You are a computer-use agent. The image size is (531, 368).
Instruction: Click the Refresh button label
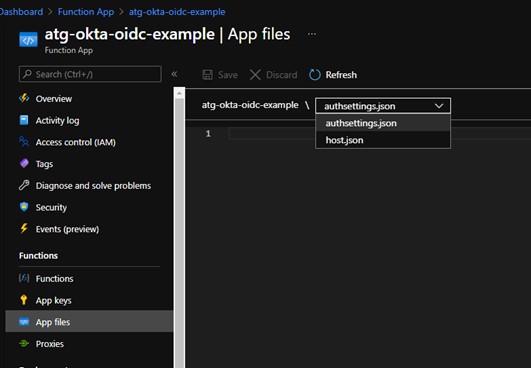point(341,75)
